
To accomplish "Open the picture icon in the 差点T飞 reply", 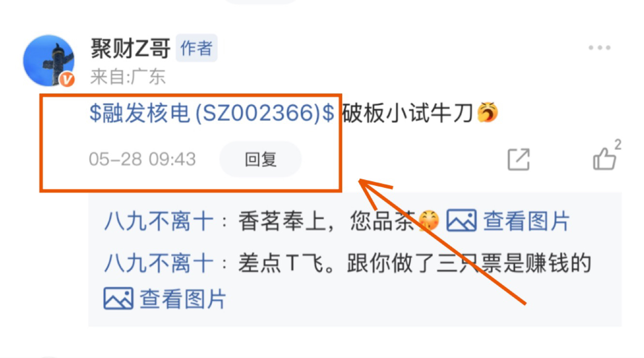I will pyautogui.click(x=118, y=299).
